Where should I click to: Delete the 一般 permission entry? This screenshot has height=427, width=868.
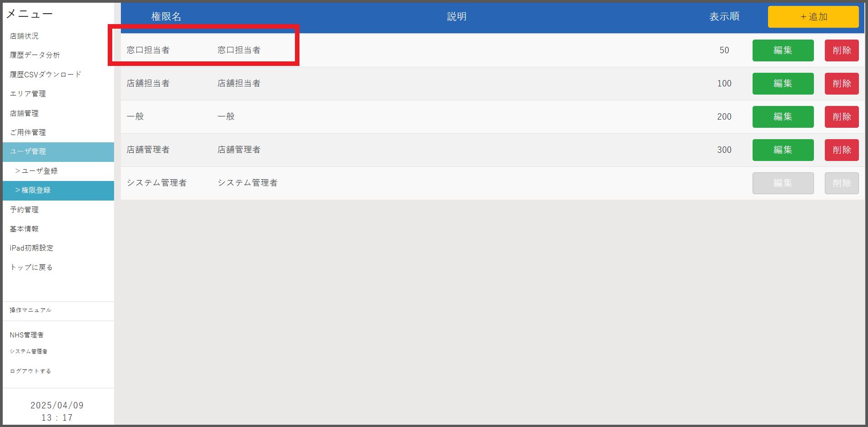[x=841, y=117]
